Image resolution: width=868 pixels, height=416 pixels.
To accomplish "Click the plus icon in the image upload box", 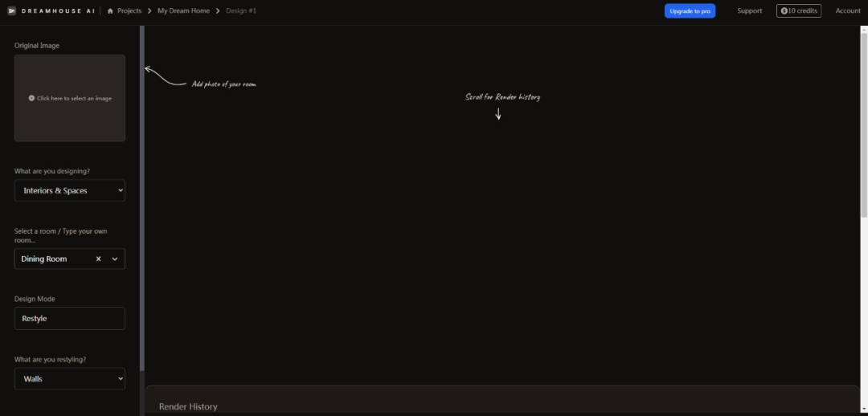I will 31,98.
